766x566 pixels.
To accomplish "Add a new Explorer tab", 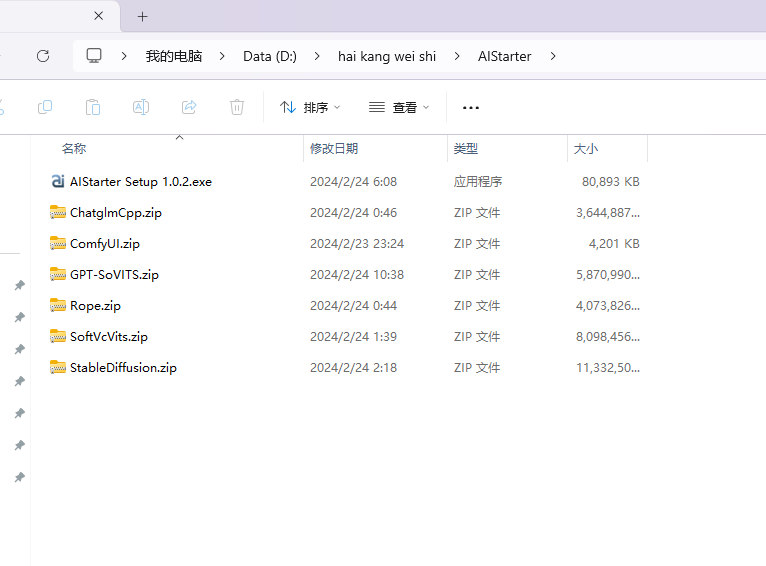I will 142,17.
